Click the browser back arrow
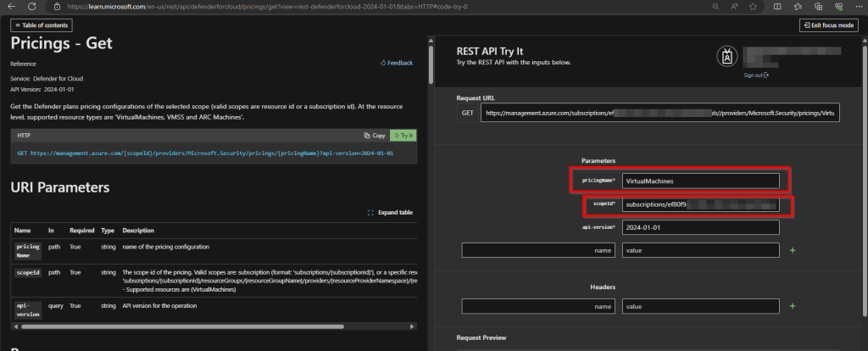 10,6
